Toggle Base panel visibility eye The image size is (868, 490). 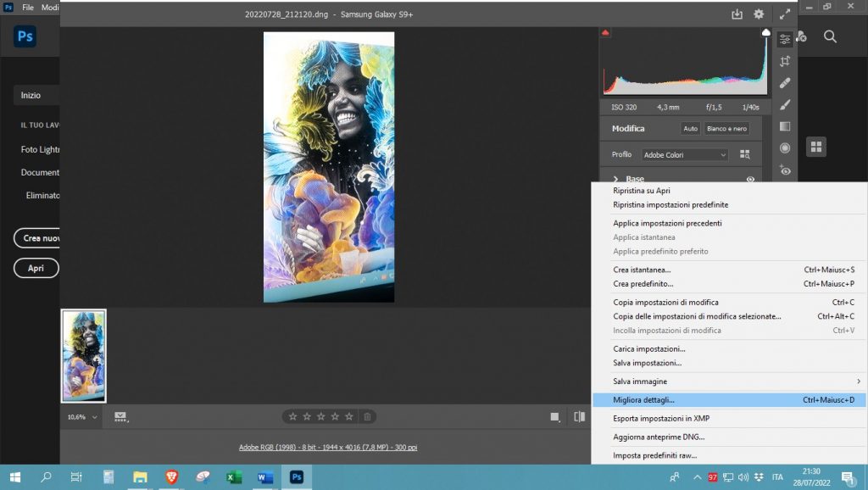[750, 179]
